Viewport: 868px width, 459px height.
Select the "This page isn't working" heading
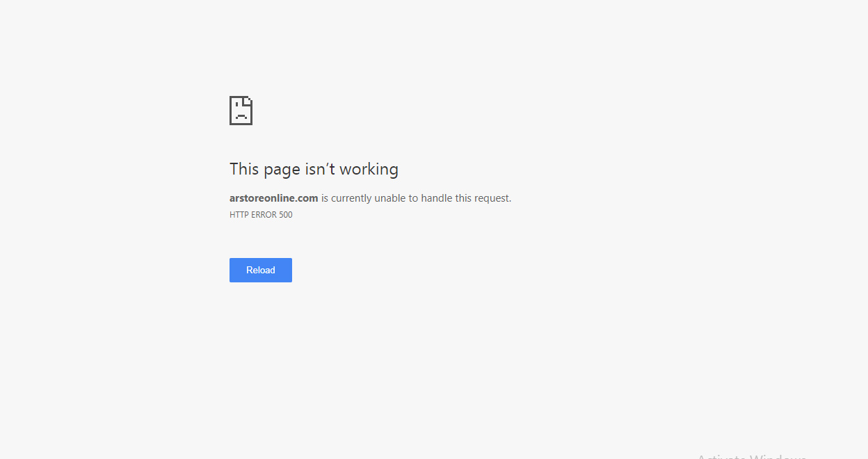pyautogui.click(x=314, y=169)
